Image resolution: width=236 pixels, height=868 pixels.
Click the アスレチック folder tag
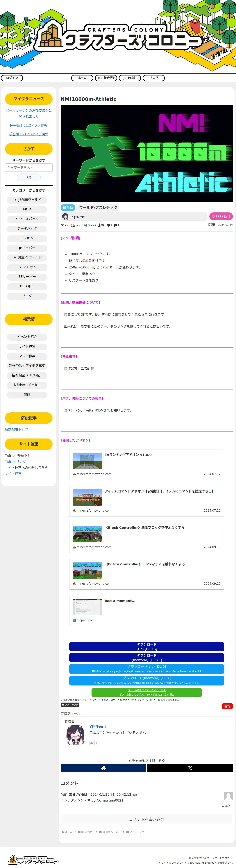(70, 705)
